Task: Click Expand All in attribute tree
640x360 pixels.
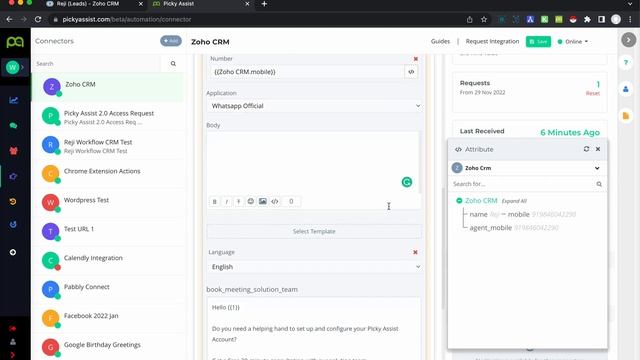Action: coord(514,201)
